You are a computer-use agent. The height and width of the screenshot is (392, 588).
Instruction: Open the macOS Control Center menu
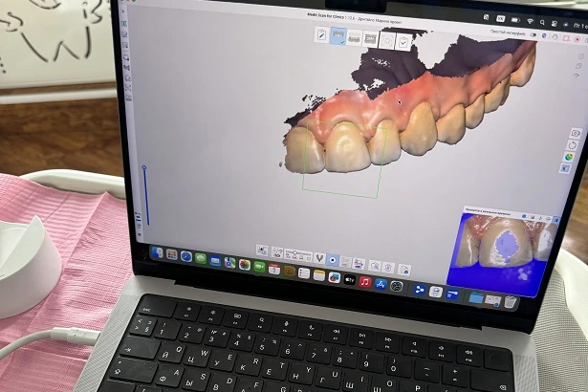pos(555,24)
